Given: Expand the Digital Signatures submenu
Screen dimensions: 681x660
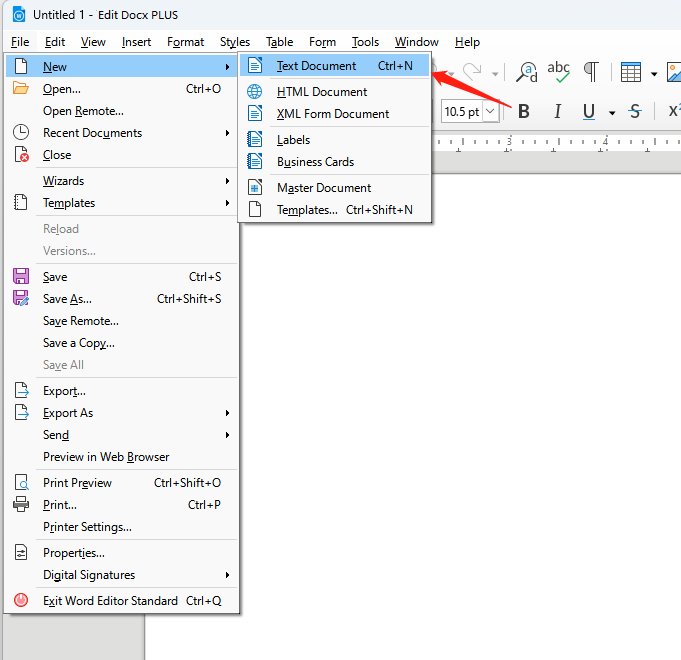Looking at the screenshot, I should click(x=122, y=575).
